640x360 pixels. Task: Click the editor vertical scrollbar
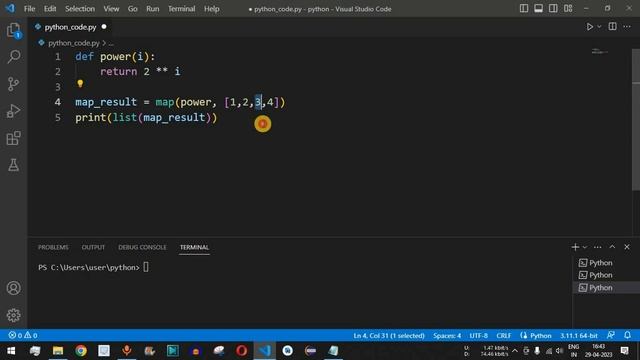[x=636, y=120]
